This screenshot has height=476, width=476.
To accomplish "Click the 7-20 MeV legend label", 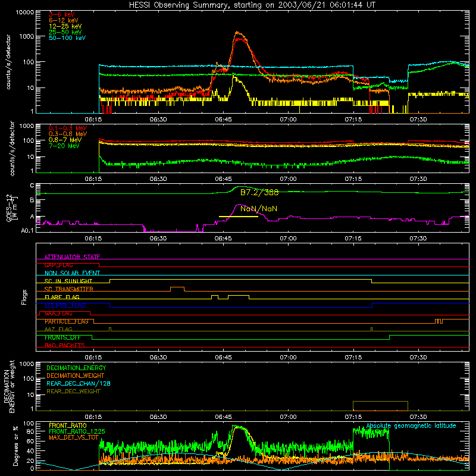I will click(x=64, y=146).
